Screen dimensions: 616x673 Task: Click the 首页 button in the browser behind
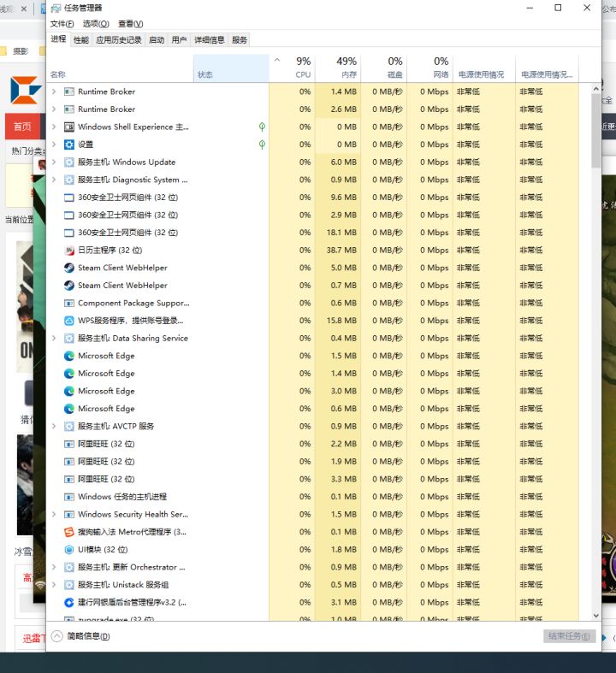click(x=22, y=127)
